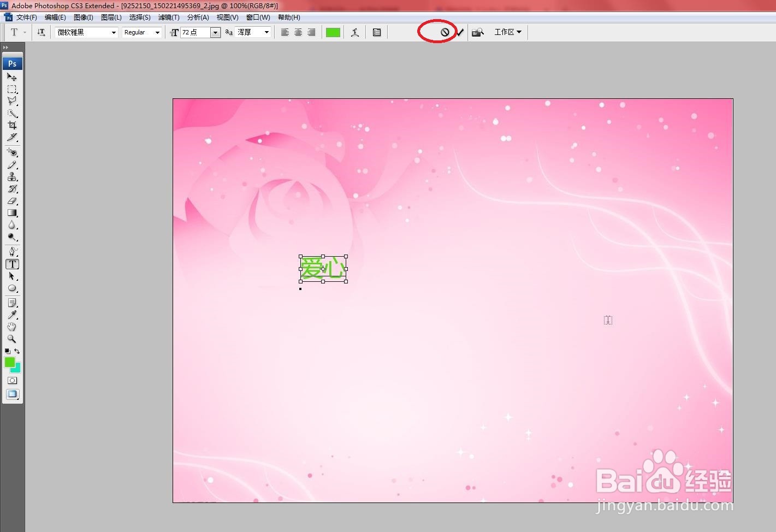Toggle the Character and Paragraph palettes
776x532 pixels.
coord(377,32)
